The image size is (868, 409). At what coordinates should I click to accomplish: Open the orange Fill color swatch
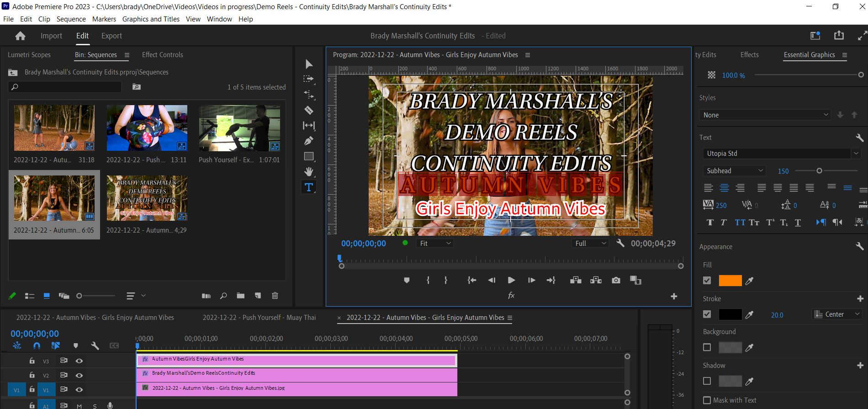pyautogui.click(x=730, y=281)
